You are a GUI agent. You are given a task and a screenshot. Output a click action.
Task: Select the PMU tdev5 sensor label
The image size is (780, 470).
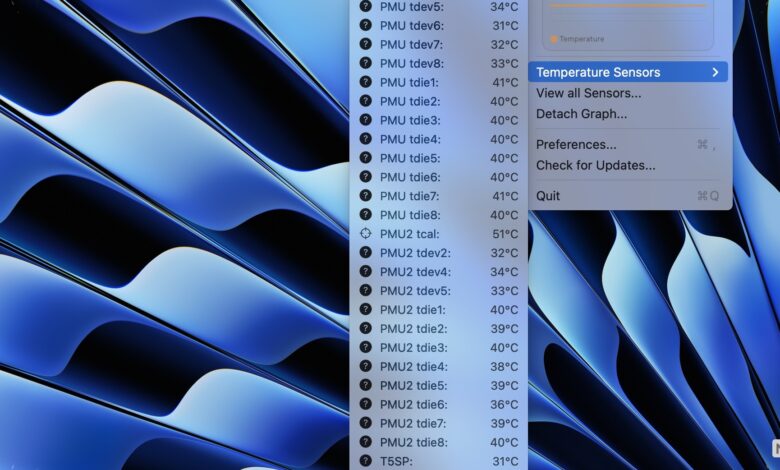pos(411,6)
